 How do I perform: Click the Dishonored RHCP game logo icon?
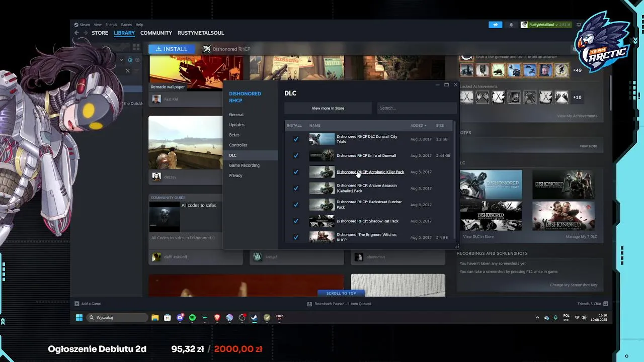click(x=206, y=49)
